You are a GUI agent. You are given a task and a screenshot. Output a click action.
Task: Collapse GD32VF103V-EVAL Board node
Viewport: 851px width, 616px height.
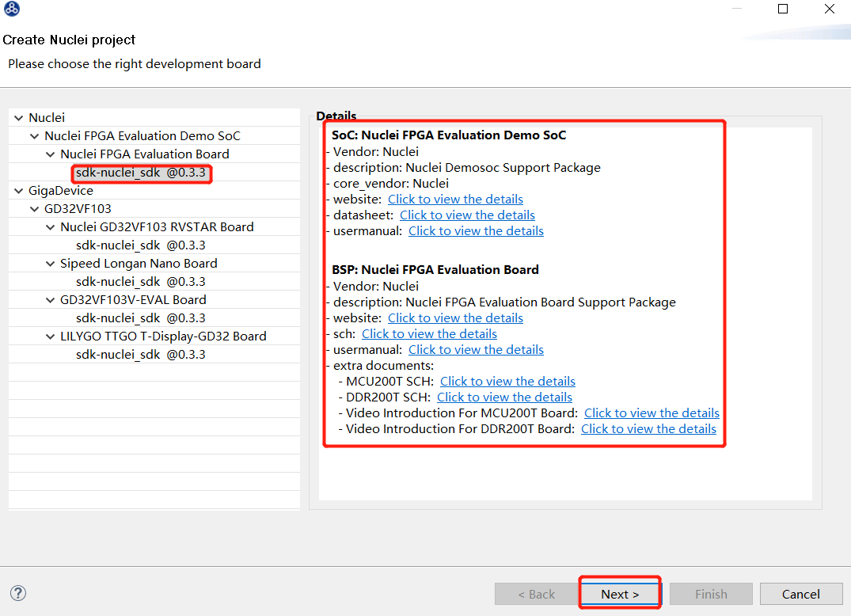[x=51, y=300]
